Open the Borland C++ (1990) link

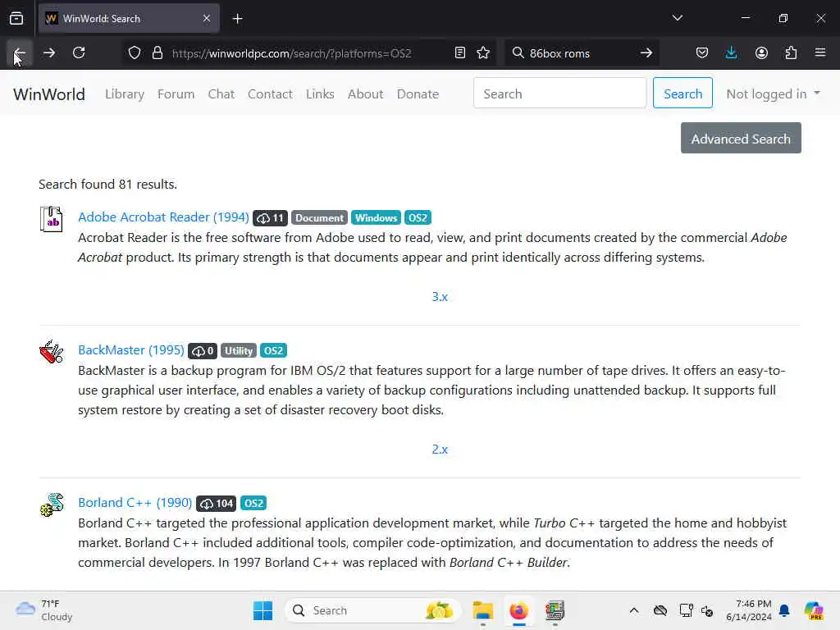135,503
